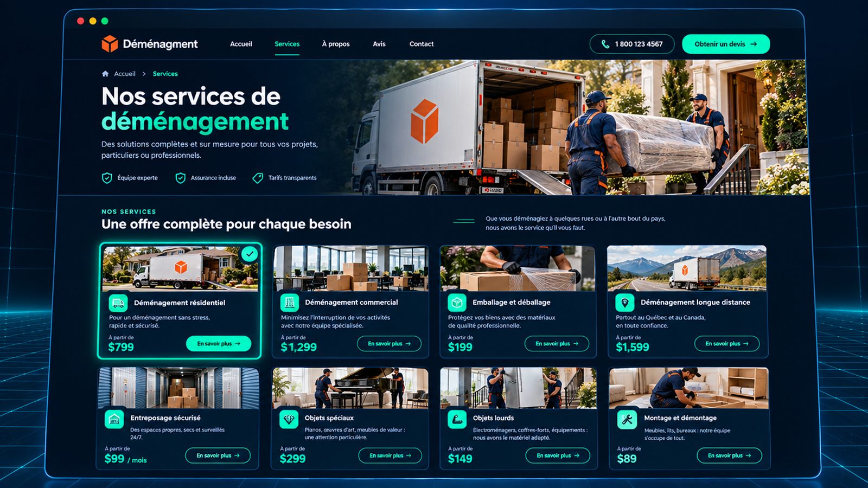Click the $1,299 price text
The width and height of the screenshot is (868, 488).
click(299, 348)
